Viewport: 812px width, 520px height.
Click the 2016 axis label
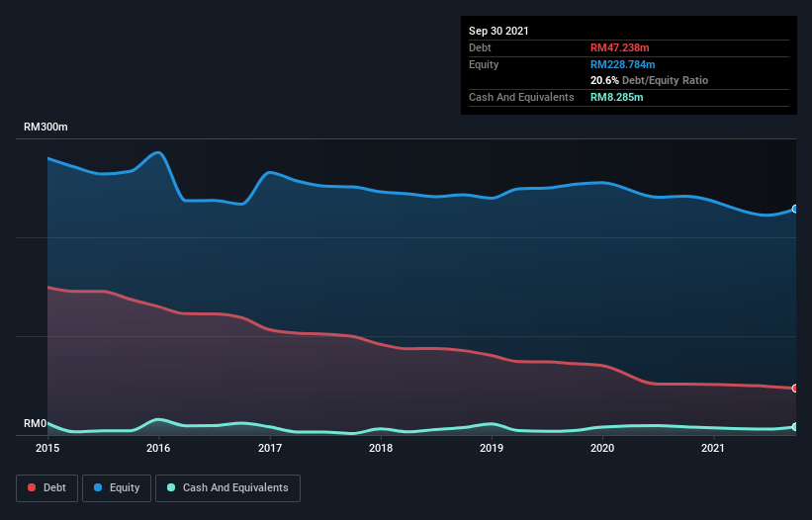click(158, 448)
